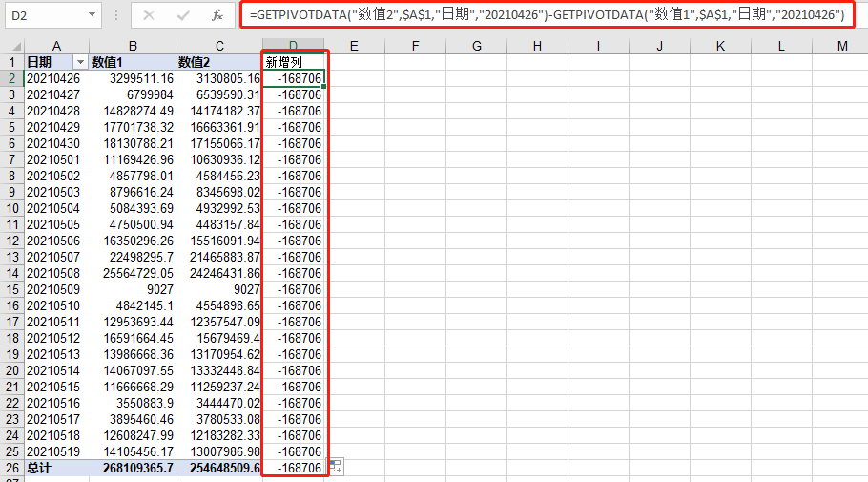Click -168706 in the total row
The image size is (868, 482).
tap(294, 468)
